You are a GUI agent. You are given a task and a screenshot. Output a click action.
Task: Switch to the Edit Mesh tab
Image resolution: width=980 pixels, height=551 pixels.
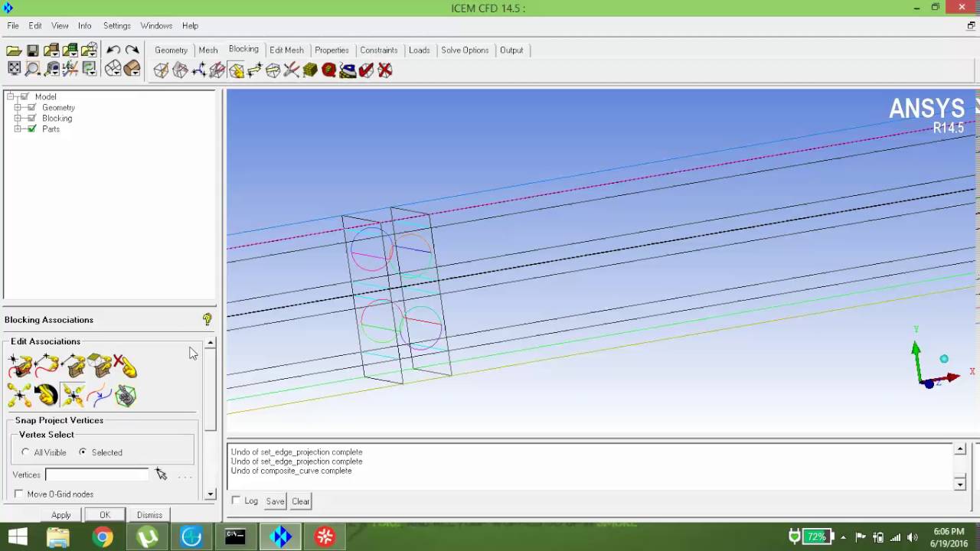click(x=286, y=50)
